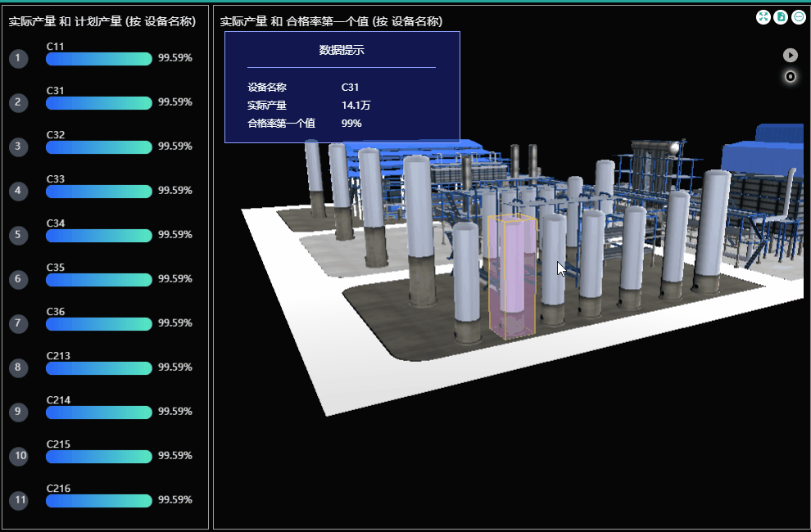Click the 99.59% value for C35
Viewport: 811px width, 532px height.
coord(175,279)
